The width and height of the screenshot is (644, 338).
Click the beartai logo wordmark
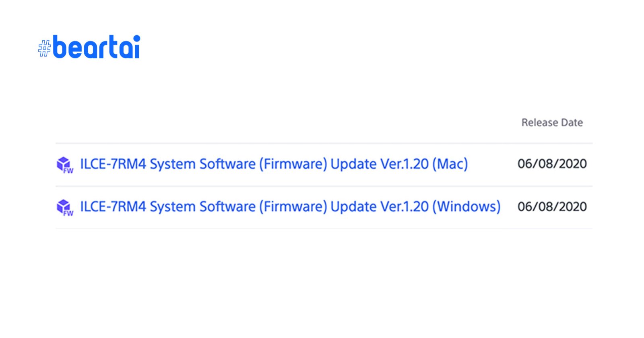click(97, 47)
